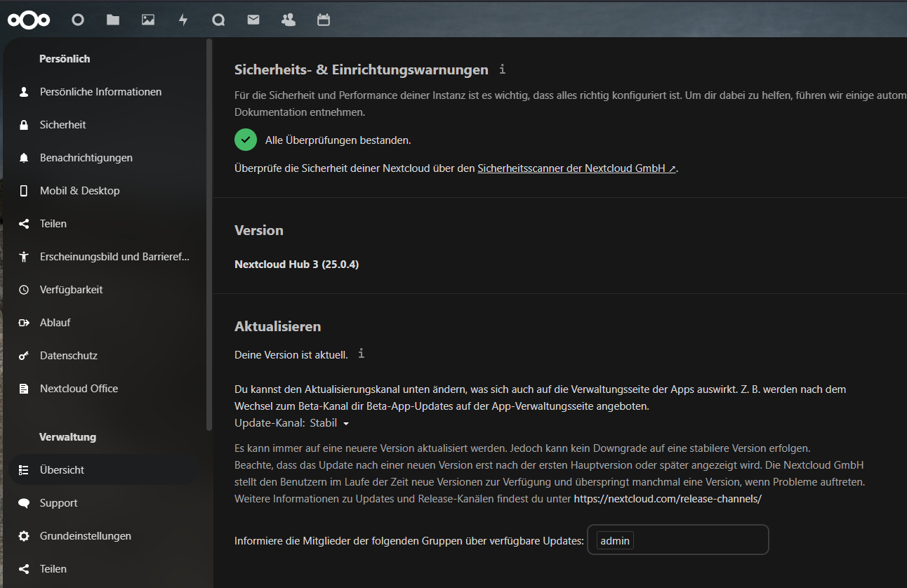This screenshot has height=588, width=907.
Task: Open Ablauf settings page
Action: pyautogui.click(x=104, y=323)
